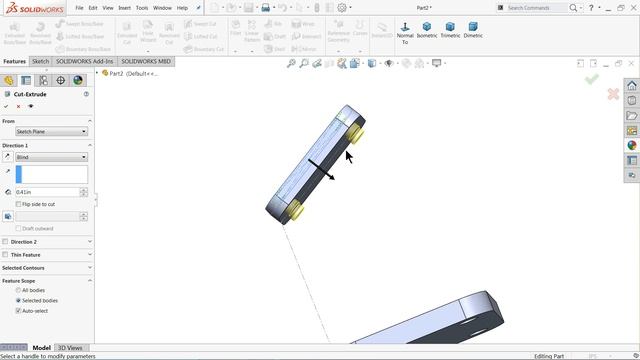640x360 pixels.
Task: Switch to the Sketch tab
Action: pos(40,61)
